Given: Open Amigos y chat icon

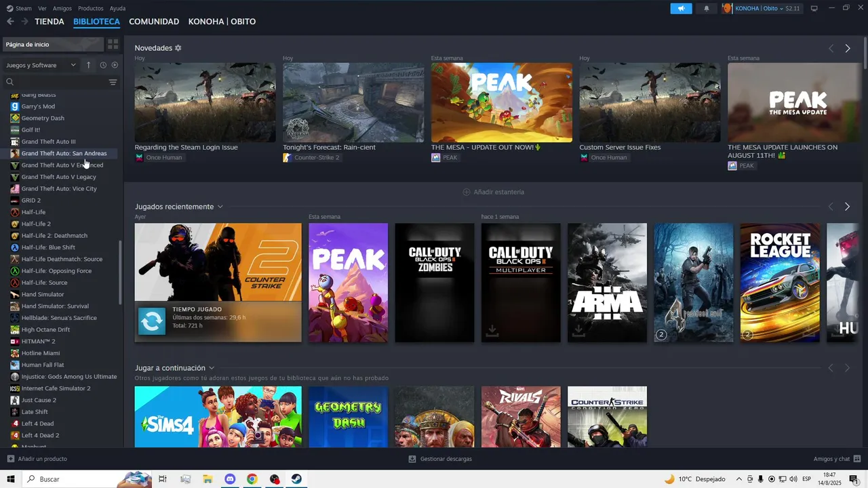Looking at the screenshot, I should (857, 459).
